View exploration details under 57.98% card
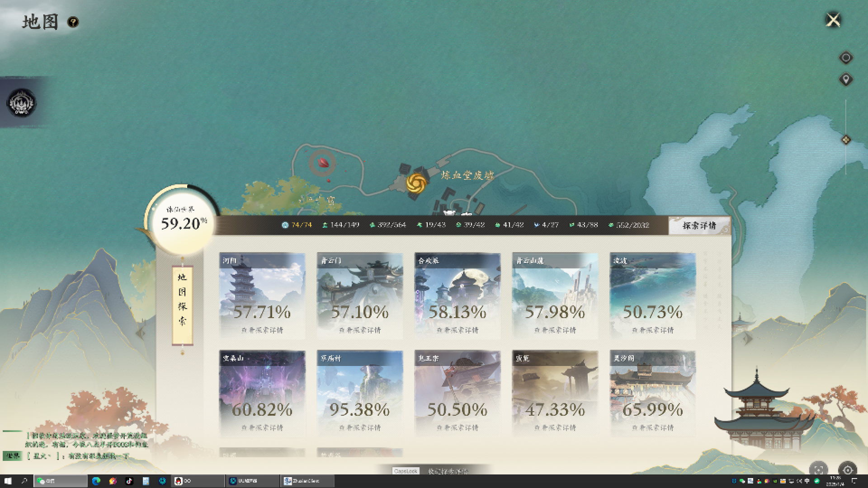 point(555,330)
